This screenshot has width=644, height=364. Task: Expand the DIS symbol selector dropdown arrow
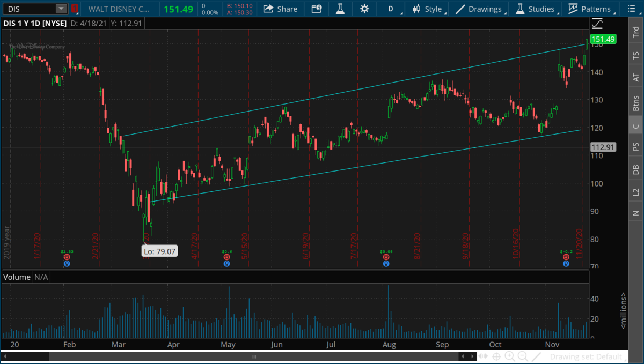61,9
